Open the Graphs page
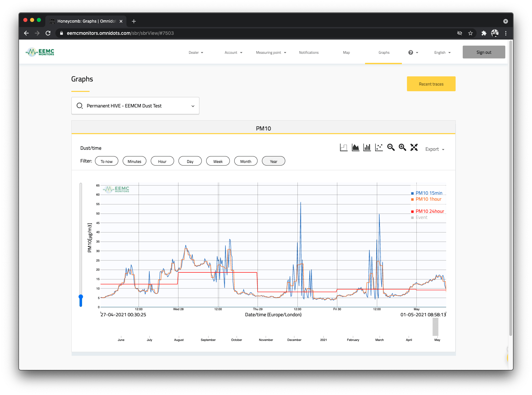This screenshot has height=395, width=532. tap(384, 52)
